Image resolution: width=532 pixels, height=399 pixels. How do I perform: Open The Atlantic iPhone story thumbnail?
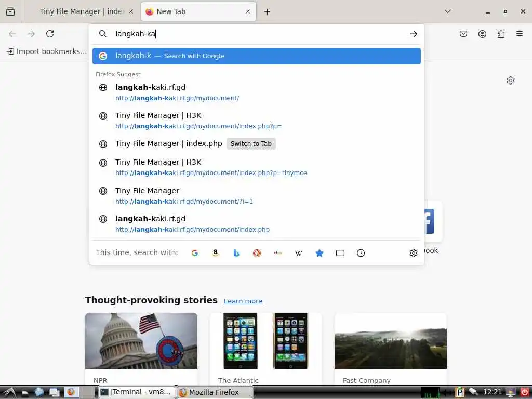coord(266,341)
